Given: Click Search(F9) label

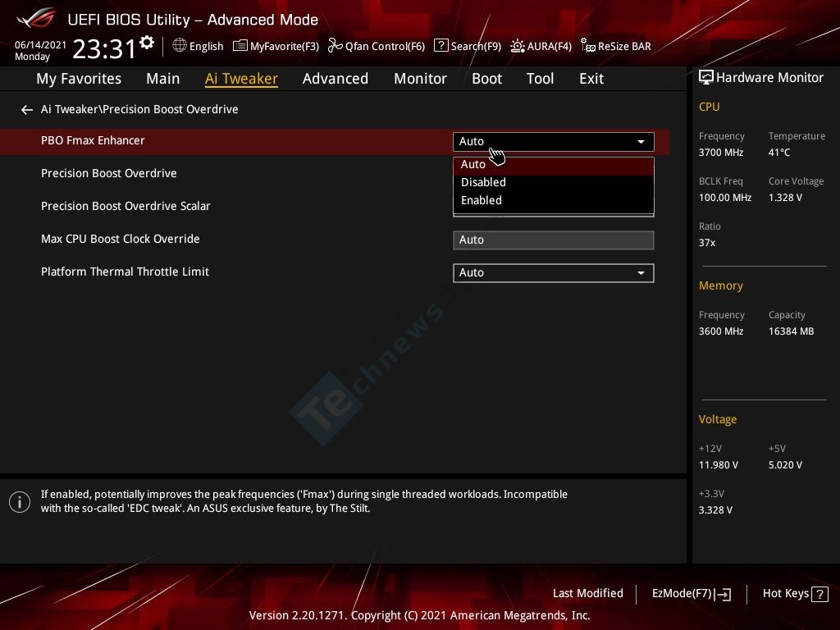Looking at the screenshot, I should point(476,46).
